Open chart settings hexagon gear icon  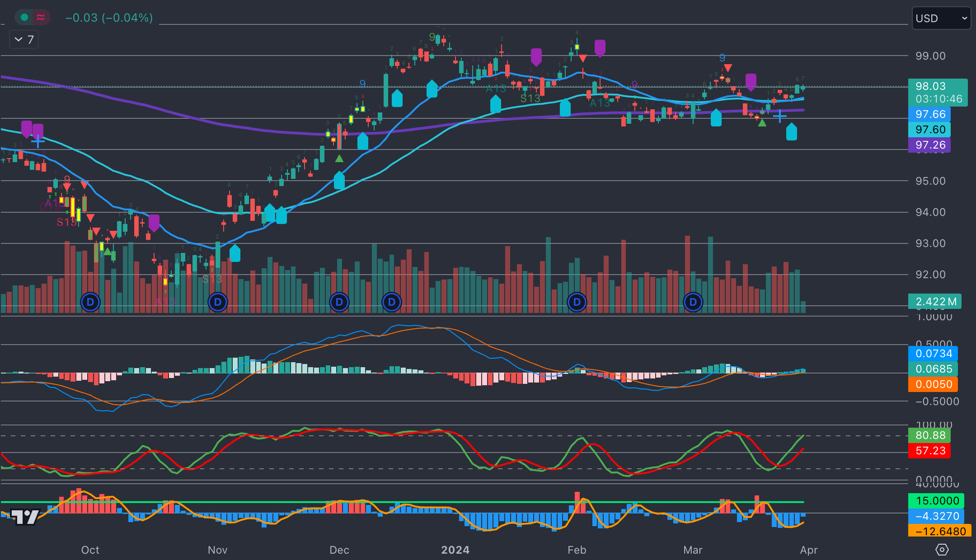pos(942,550)
